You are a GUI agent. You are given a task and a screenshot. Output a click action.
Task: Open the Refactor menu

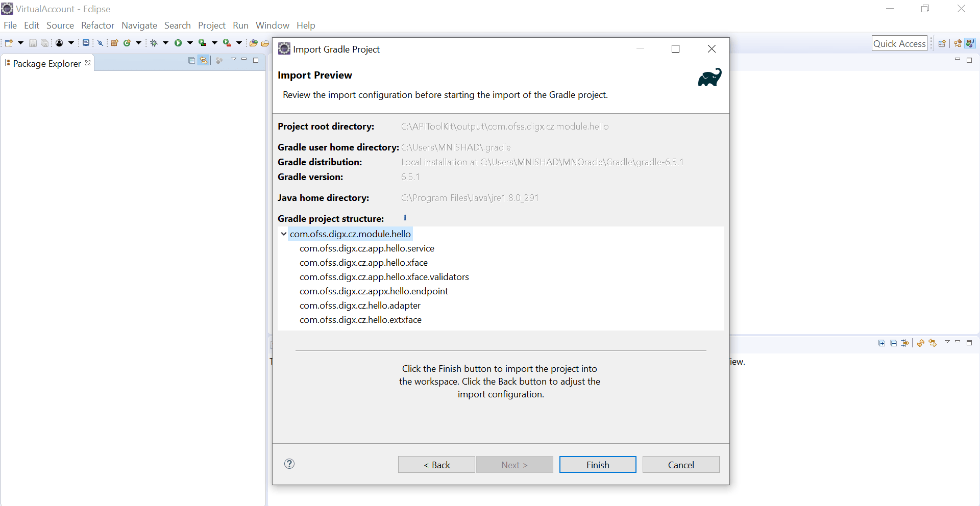(x=97, y=25)
